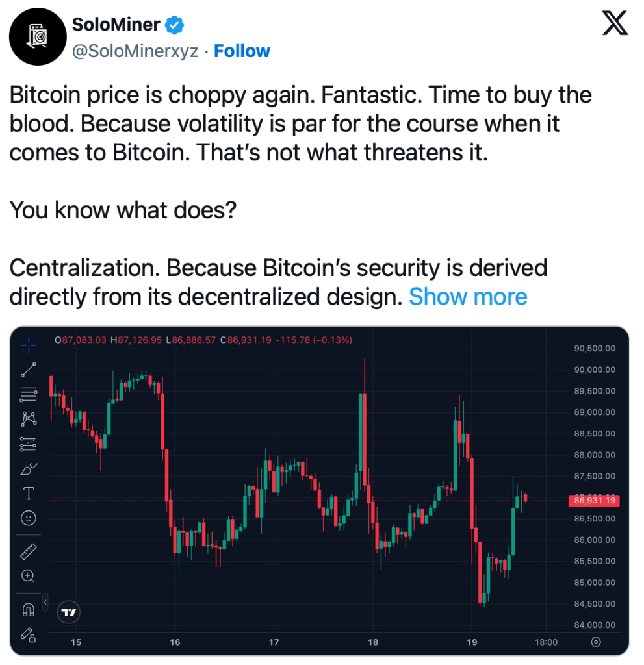Open chart settings hexagon gear icon
Viewport: 644px width, 665px height.
pos(596,642)
